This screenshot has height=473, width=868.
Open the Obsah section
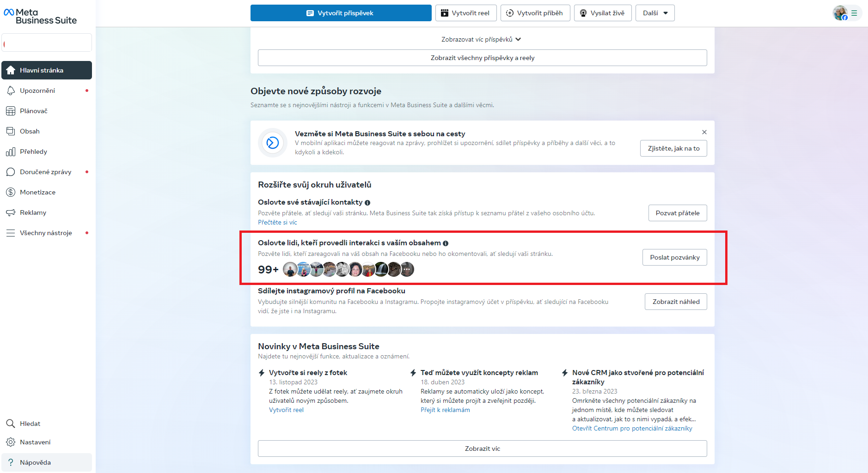[x=47, y=131]
